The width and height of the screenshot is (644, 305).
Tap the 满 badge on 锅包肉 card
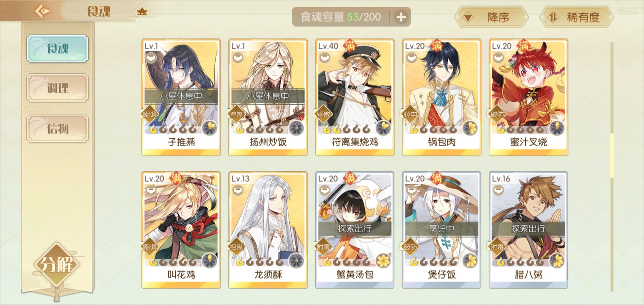[437, 45]
